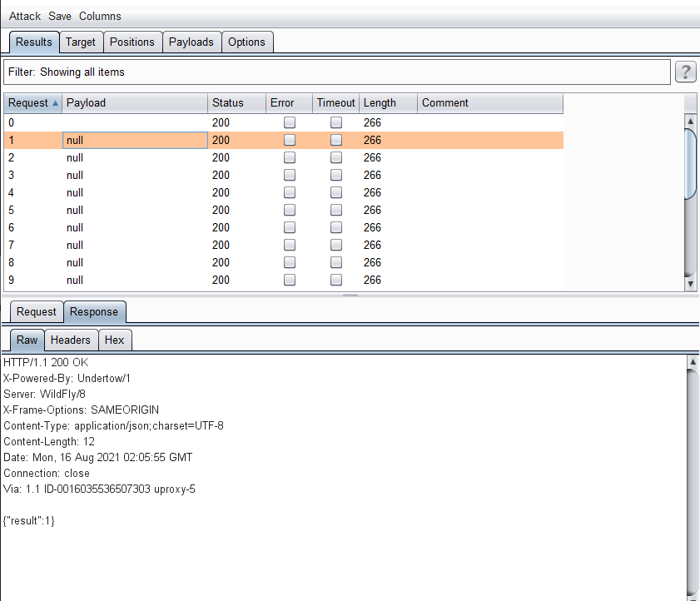Click the Server: WildFly/8 header line
Viewport: 700px width, 601px height.
coord(44,395)
